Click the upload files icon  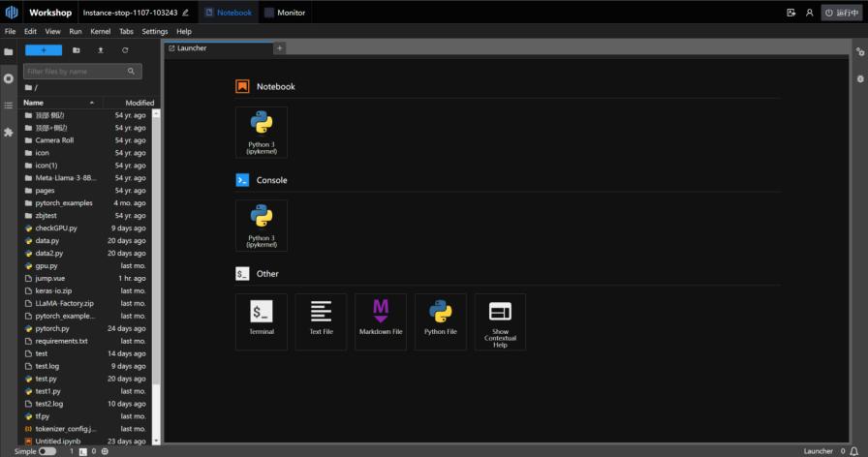[x=101, y=50]
